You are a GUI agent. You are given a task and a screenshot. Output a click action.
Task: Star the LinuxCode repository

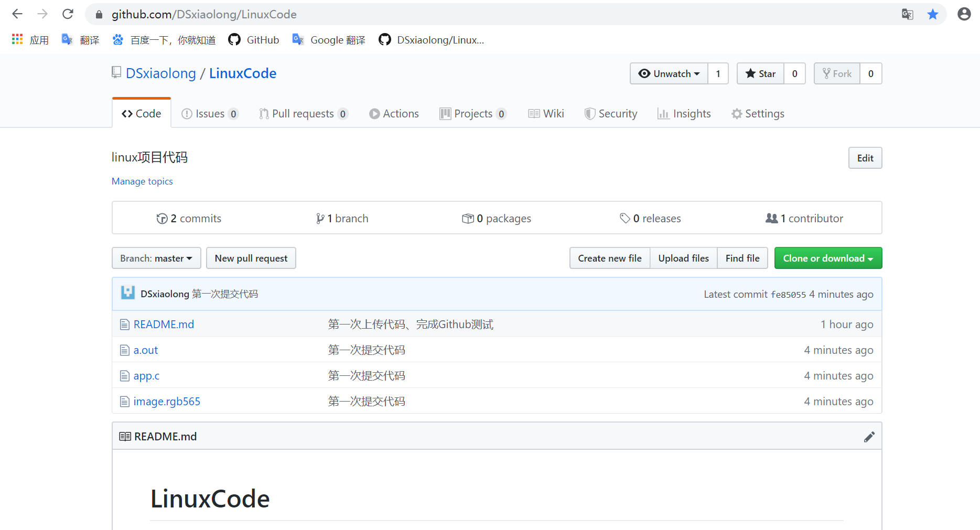[x=760, y=74]
